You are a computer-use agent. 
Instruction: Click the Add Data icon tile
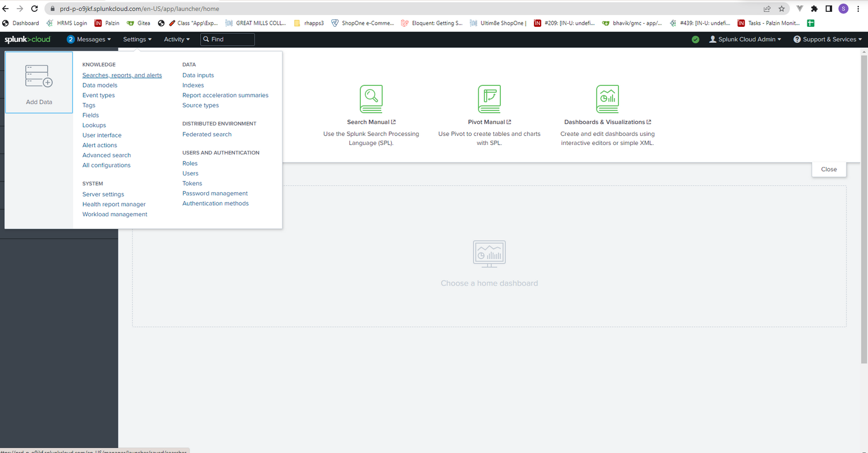coord(39,82)
